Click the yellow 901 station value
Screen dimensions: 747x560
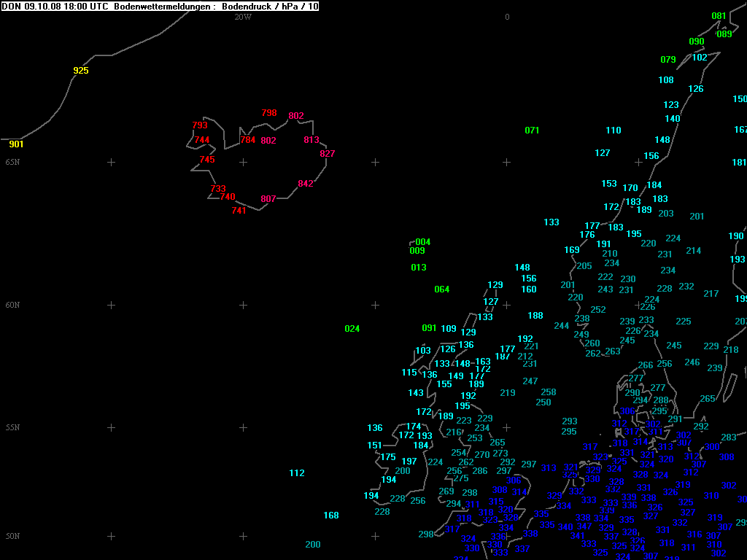pos(16,144)
